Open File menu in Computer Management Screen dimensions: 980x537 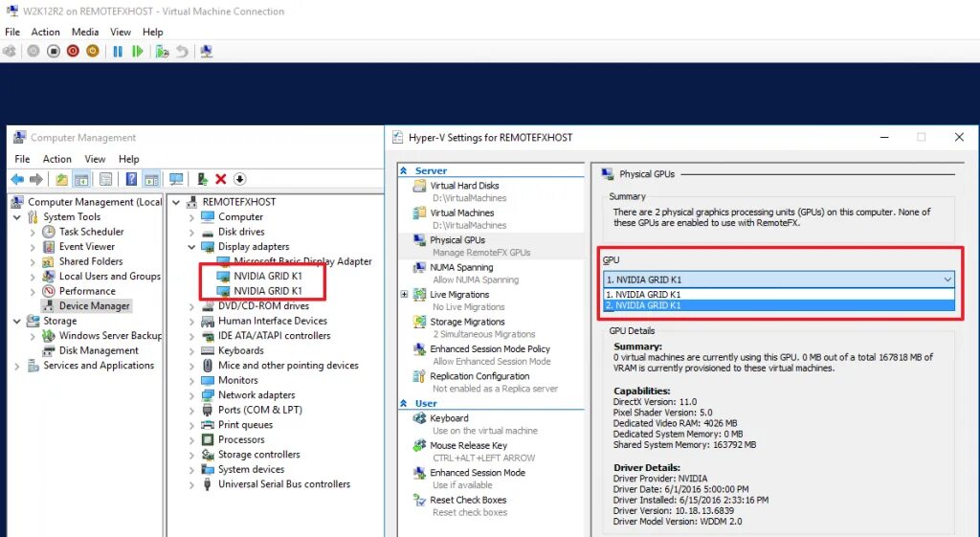point(23,159)
